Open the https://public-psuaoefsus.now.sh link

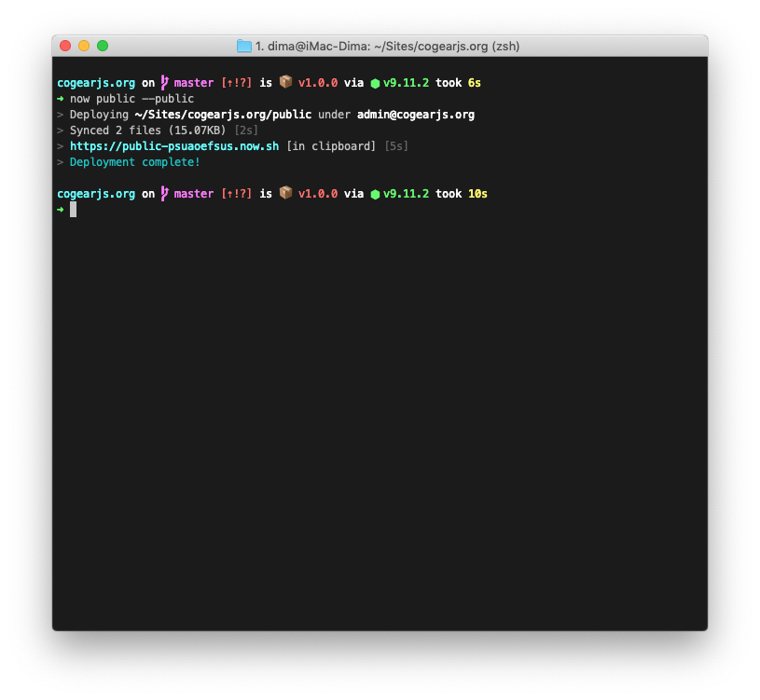[174, 146]
